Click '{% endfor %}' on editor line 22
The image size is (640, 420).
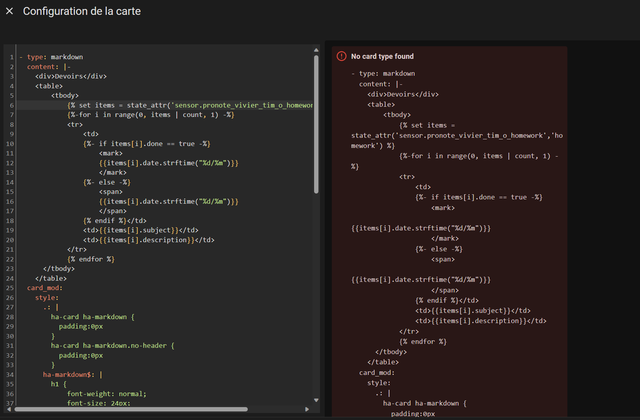(91, 259)
